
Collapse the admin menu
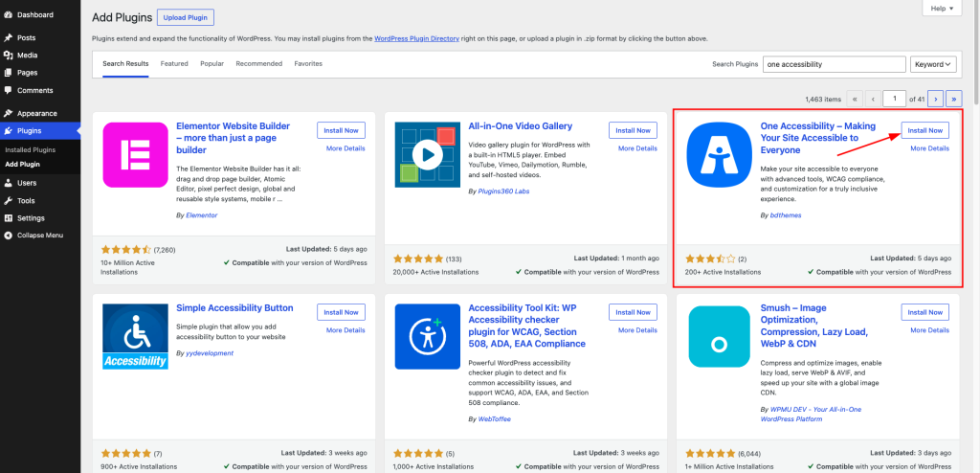[34, 236]
